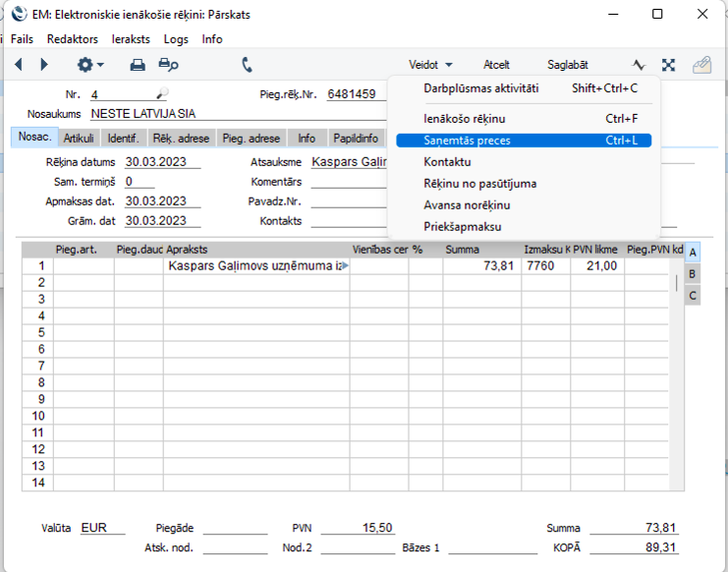Click the paperclip attachments icon
The width and height of the screenshot is (728, 572).
701,65
